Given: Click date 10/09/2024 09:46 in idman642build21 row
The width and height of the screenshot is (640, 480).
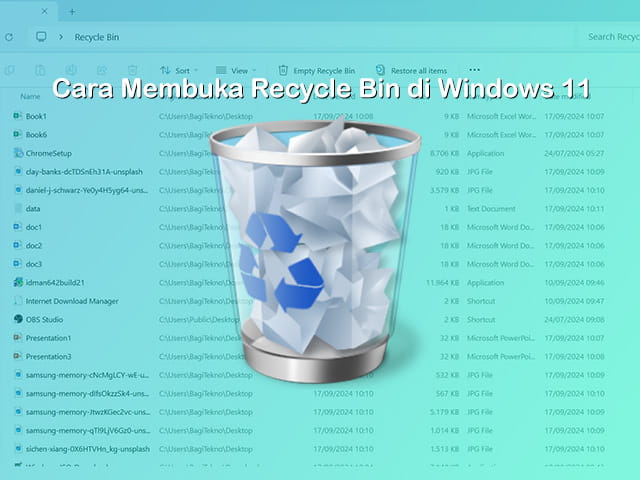Looking at the screenshot, I should [574, 282].
